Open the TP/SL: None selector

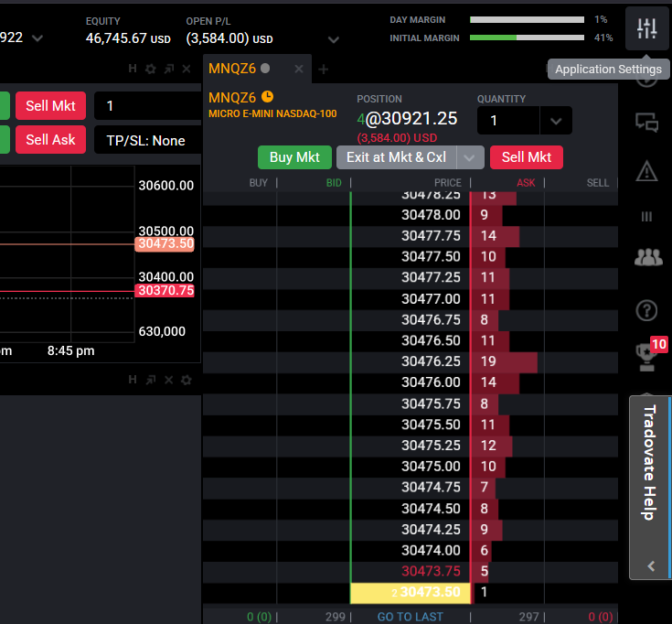point(147,140)
